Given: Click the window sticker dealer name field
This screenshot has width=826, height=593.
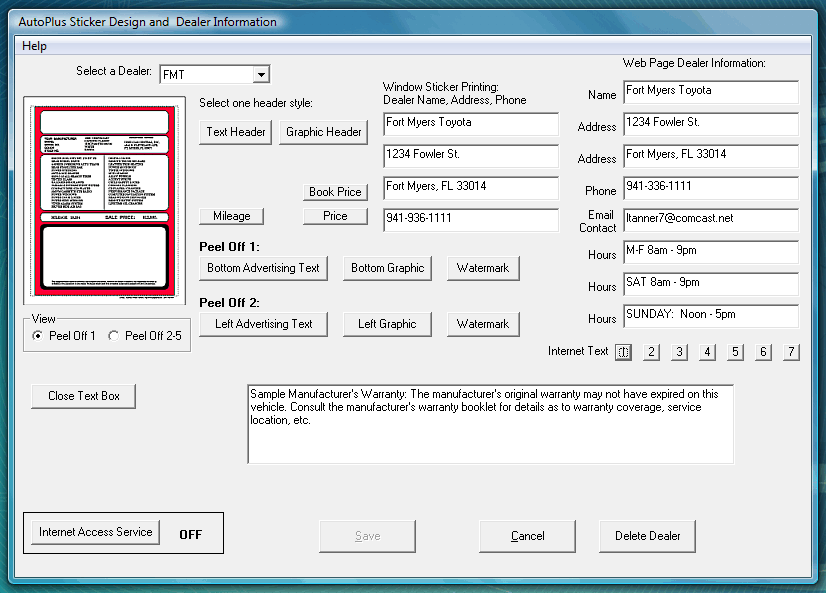Looking at the screenshot, I should [470, 124].
